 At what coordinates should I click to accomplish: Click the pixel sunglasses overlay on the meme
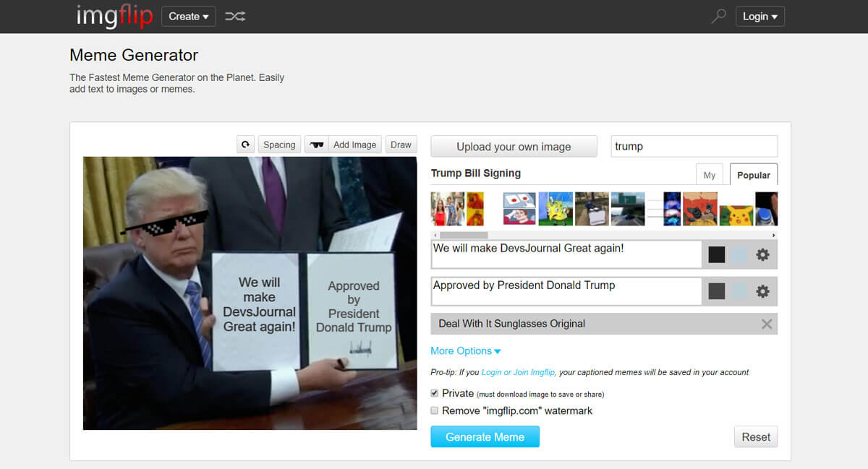166,223
